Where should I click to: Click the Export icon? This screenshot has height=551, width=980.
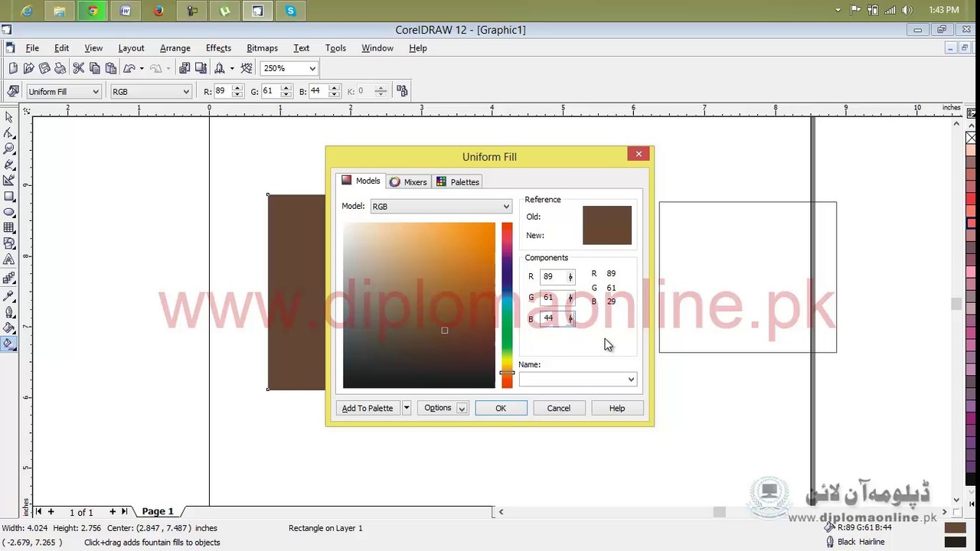pyautogui.click(x=201, y=68)
